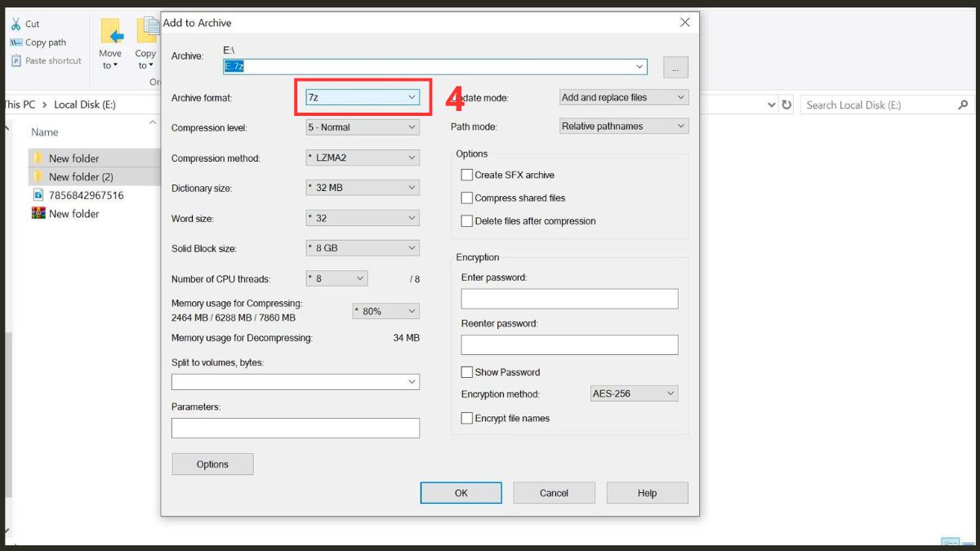Click the refresh icon beside address bar
980x551 pixels.
point(786,105)
